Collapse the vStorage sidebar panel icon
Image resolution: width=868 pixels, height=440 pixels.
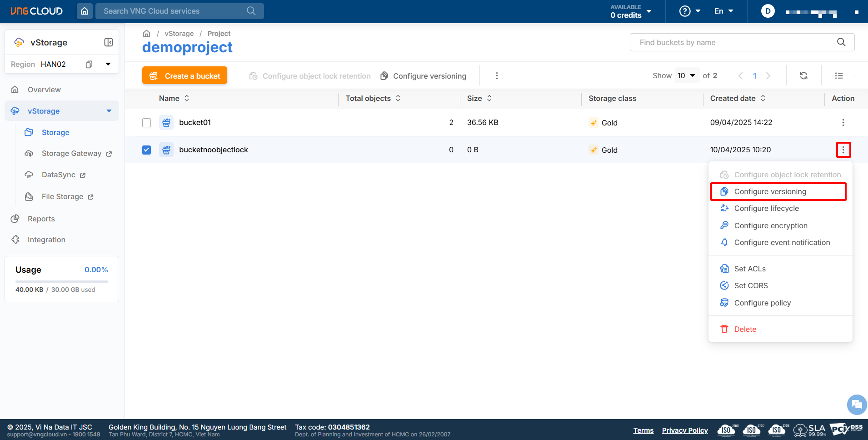point(109,42)
